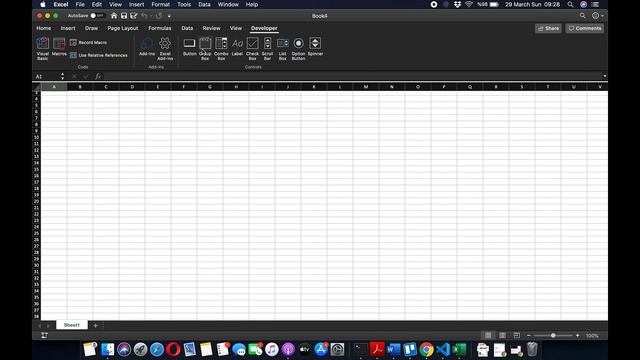Select all cells with the corner triangle
Screen dimensions: 640x360
(x=37, y=87)
